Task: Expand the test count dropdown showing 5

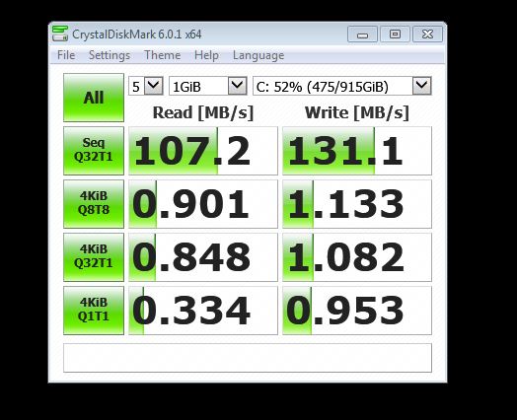Action: pyautogui.click(x=146, y=87)
